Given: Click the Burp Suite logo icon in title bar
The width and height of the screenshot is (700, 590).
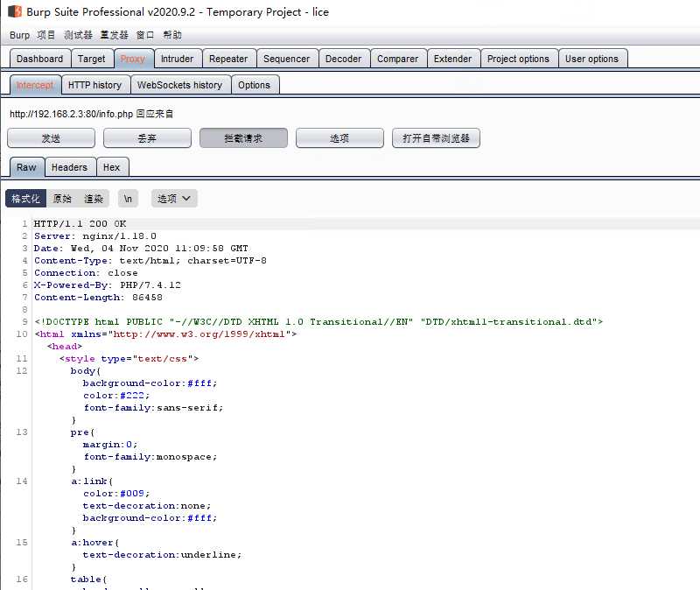Looking at the screenshot, I should (x=15, y=11).
